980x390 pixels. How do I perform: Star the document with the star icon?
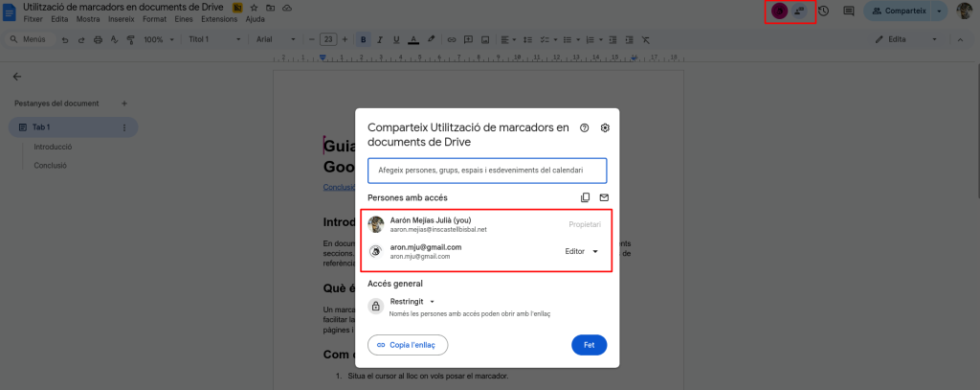click(x=254, y=8)
